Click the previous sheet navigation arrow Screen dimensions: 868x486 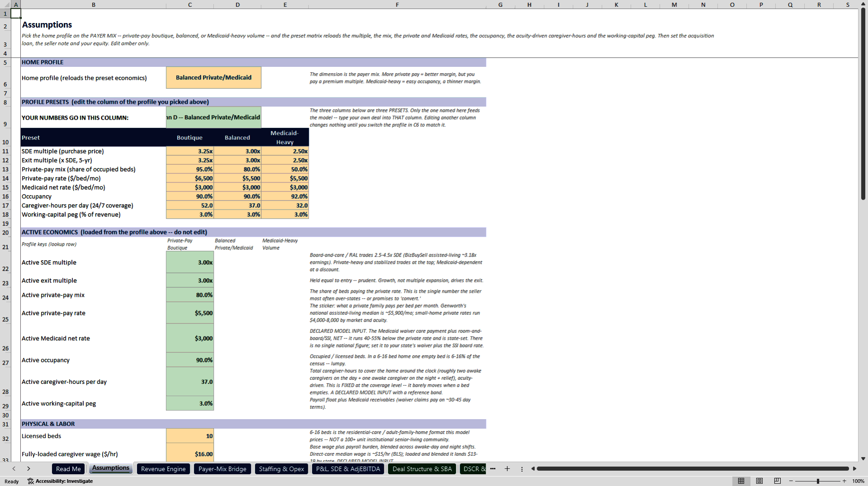(x=14, y=469)
